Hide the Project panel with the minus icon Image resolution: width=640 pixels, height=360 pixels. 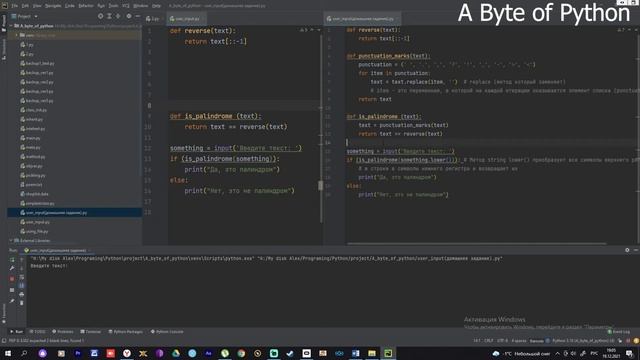[x=138, y=16]
